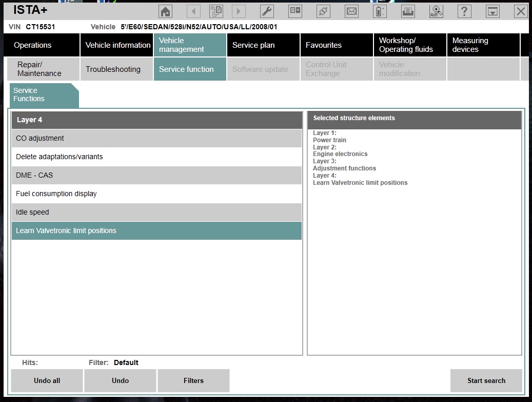Close ISTA+ with the X icon
The height and width of the screenshot is (402, 532).
(x=521, y=11)
